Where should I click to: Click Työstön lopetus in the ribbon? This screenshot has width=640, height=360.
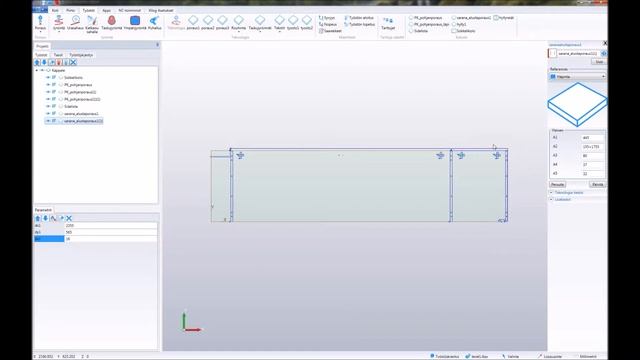point(360,24)
